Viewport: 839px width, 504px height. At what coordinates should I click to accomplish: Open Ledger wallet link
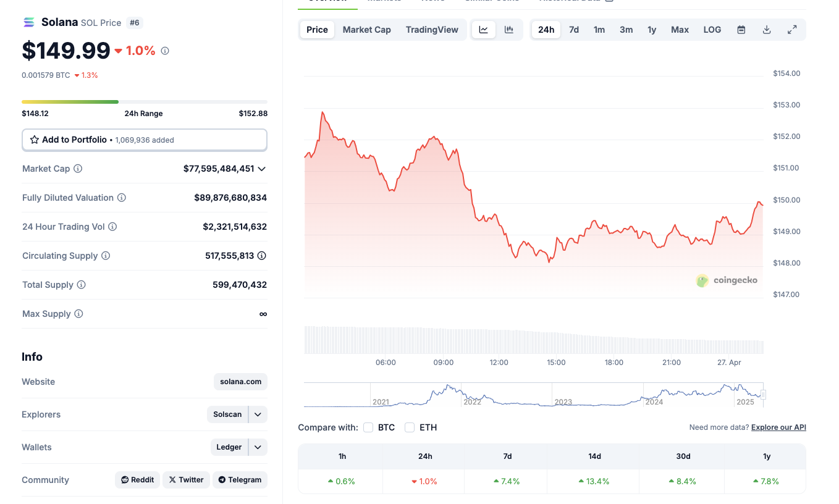click(x=229, y=447)
